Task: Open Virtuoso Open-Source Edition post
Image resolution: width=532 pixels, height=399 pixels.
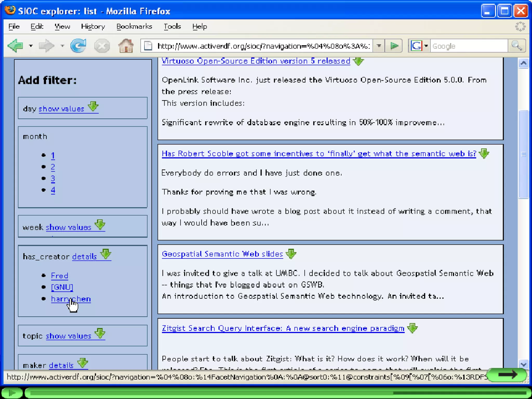Action: tap(256, 61)
